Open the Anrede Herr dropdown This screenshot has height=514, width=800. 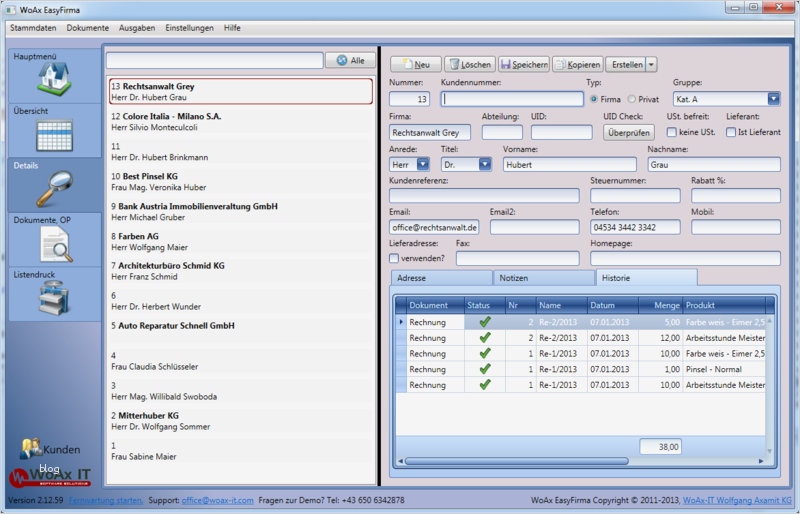point(423,164)
